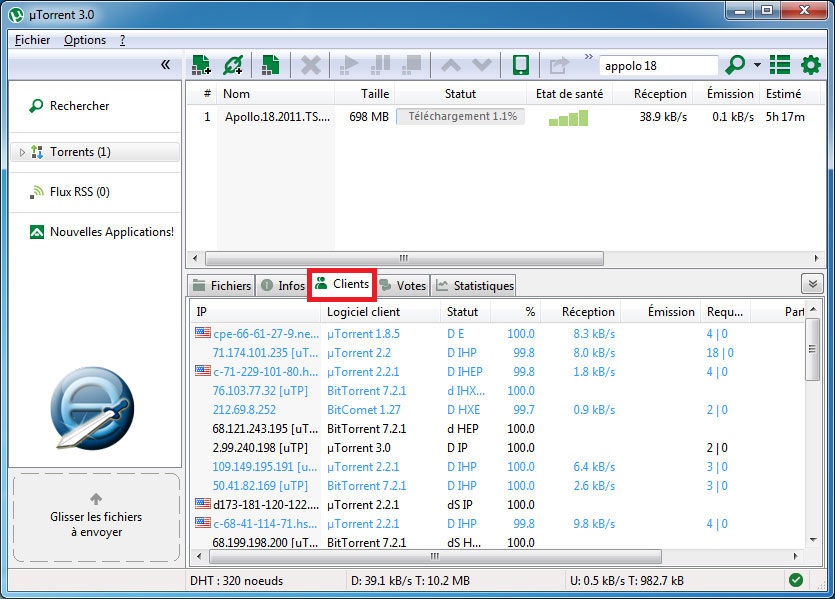This screenshot has height=599, width=835.
Task: Click in the appolo 18 search field
Action: click(659, 65)
